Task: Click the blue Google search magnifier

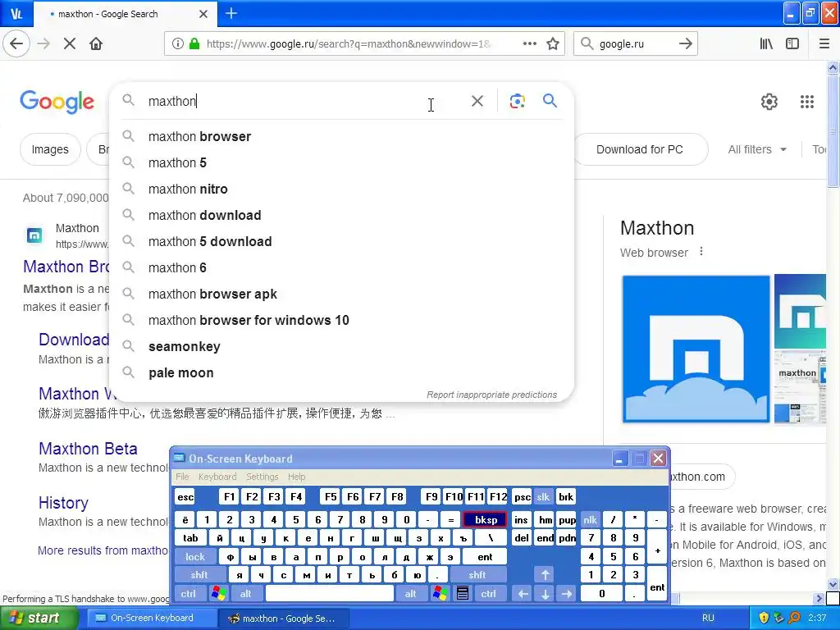Action: pos(550,100)
